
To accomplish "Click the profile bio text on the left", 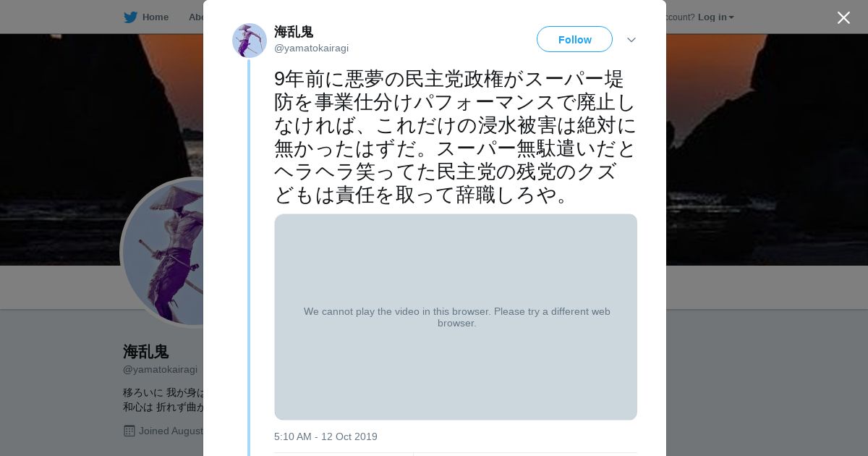I will (163, 400).
